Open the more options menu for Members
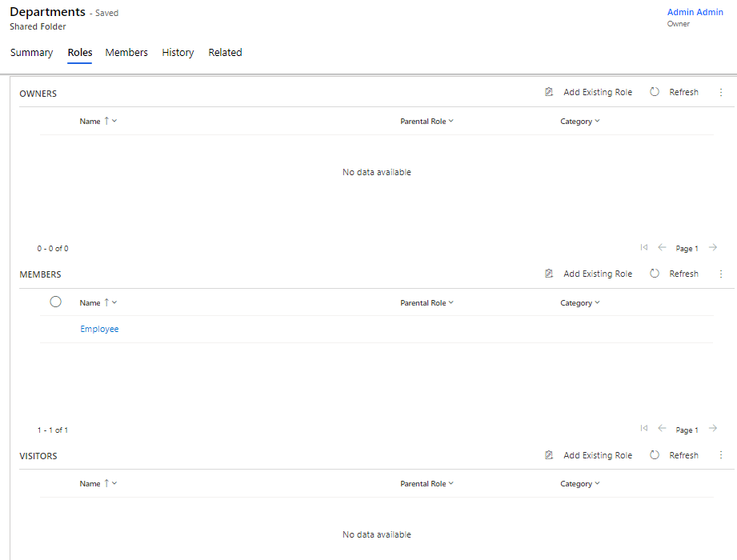Screen dimensions: 737x560 coord(720,274)
